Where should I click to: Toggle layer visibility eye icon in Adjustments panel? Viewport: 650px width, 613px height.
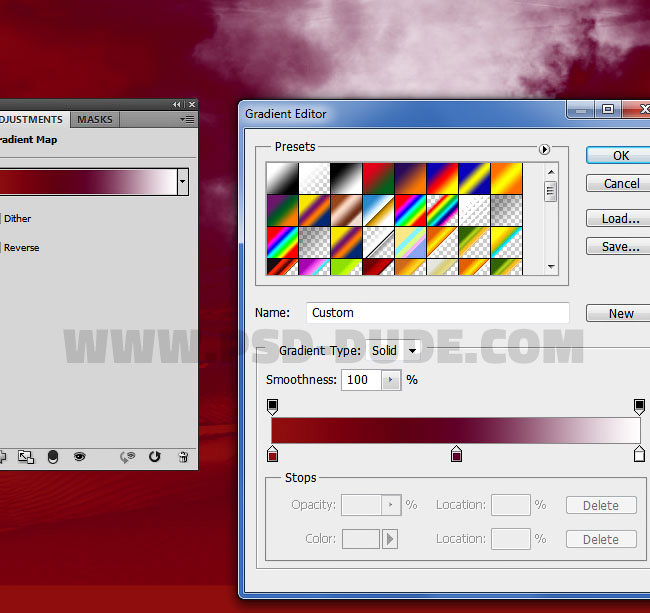click(79, 457)
